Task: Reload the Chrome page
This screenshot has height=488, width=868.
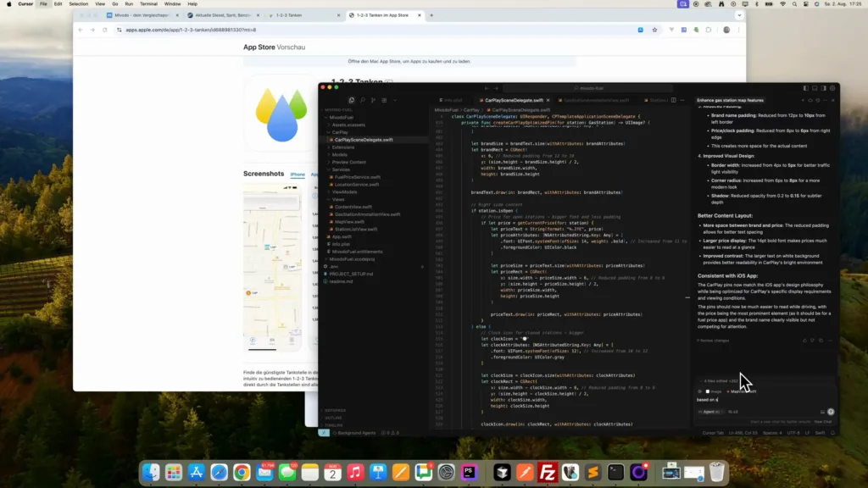Action: [104, 30]
